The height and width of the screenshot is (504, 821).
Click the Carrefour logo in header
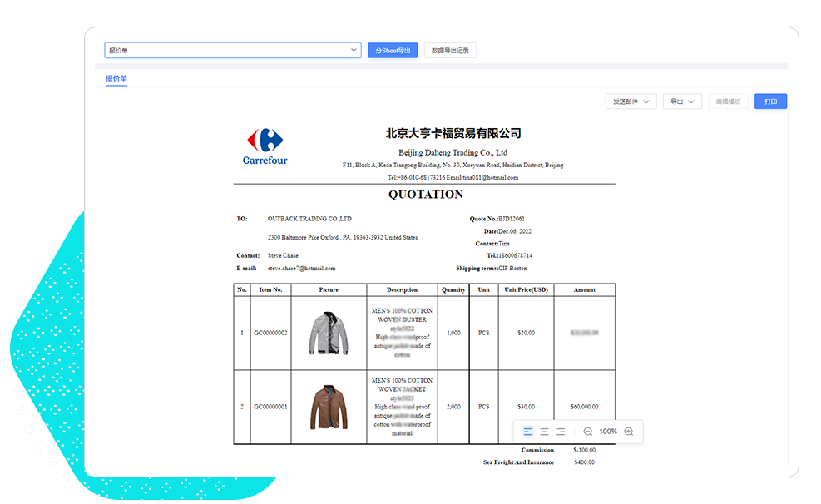[x=265, y=146]
